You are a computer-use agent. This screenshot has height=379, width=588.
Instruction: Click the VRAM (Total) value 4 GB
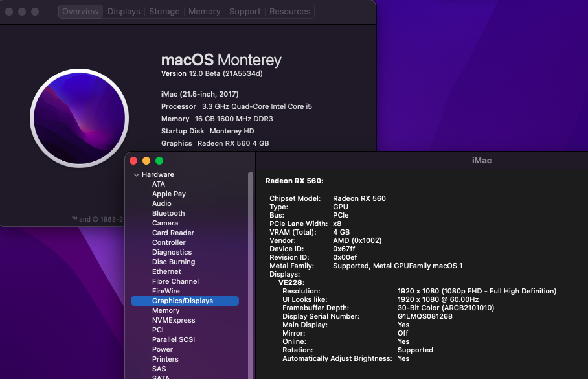341,233
